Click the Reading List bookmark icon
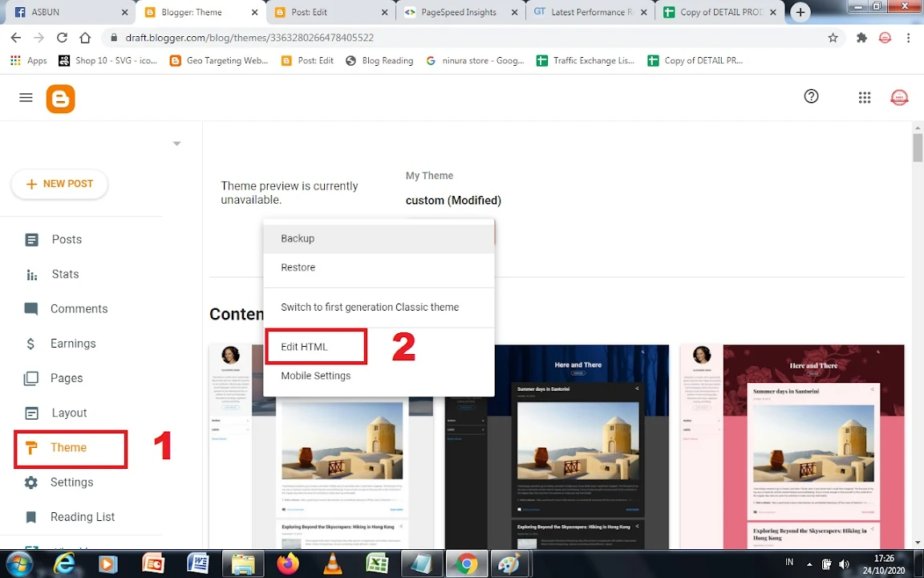Screen dimensions: 924x578 31,517
